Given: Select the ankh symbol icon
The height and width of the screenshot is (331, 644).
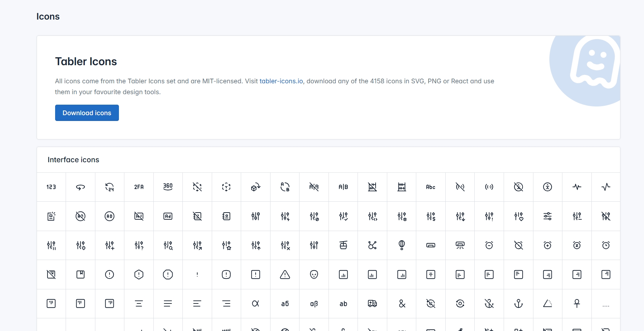Looking at the screenshot, I should coord(577,303).
